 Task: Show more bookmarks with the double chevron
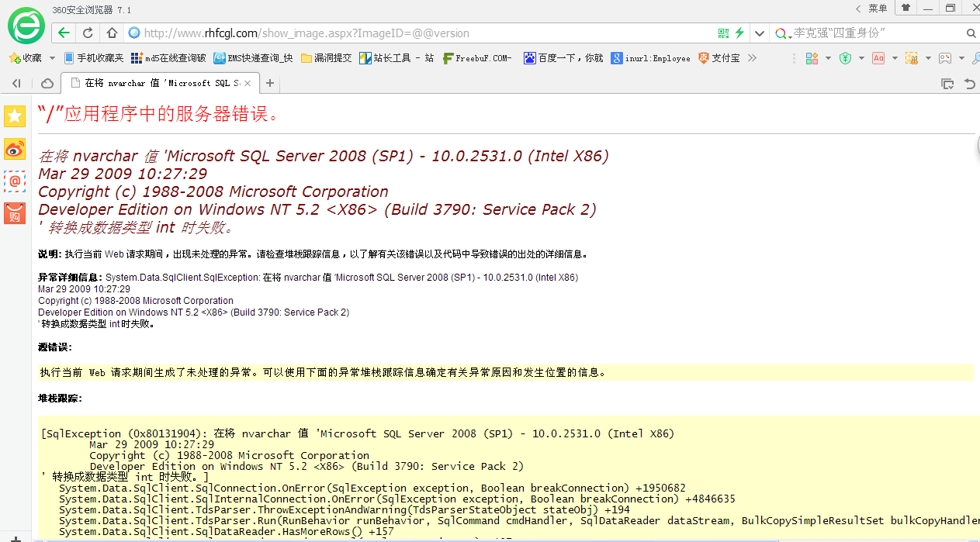pos(751,58)
